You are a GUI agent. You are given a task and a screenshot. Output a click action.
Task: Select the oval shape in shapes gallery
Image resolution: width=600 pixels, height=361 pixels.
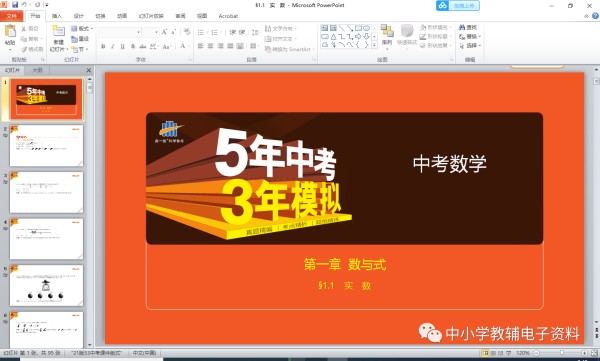pyautogui.click(x=367, y=28)
